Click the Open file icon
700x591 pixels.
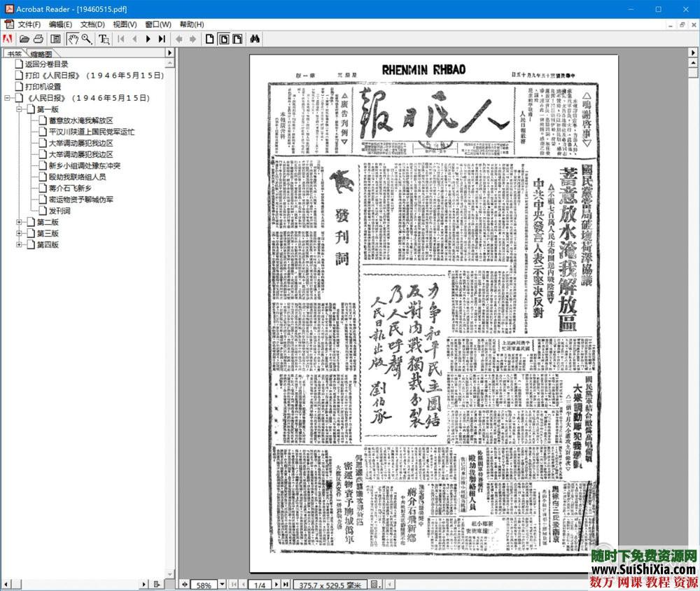click(23, 39)
